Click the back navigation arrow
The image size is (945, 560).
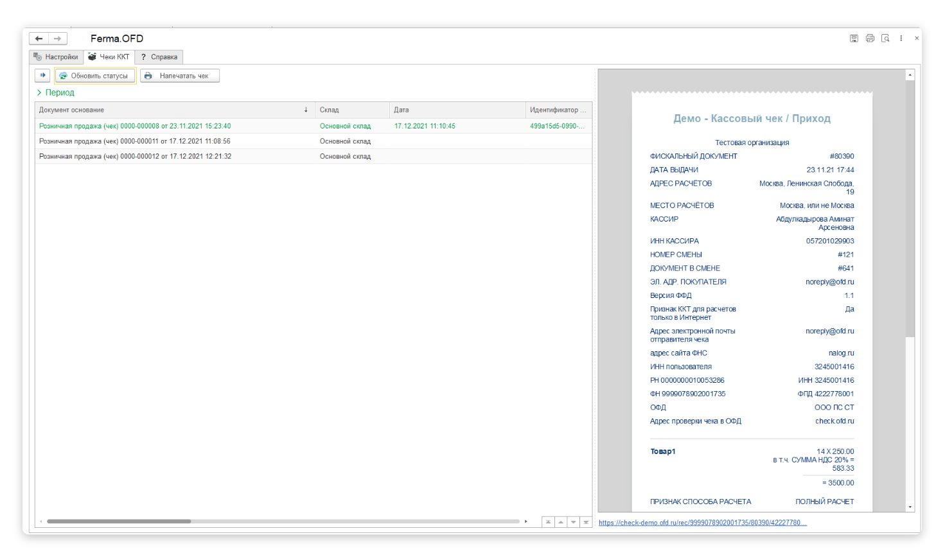[39, 39]
